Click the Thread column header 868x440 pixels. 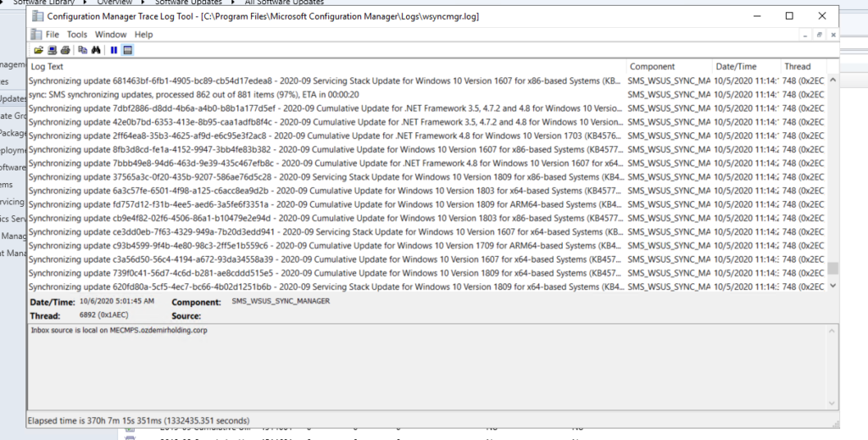[804, 66]
